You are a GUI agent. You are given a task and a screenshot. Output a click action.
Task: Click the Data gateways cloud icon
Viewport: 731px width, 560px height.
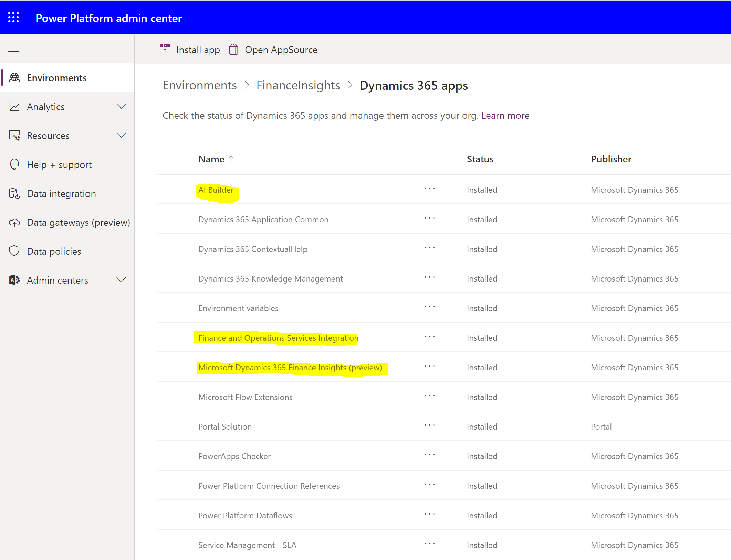tap(14, 222)
